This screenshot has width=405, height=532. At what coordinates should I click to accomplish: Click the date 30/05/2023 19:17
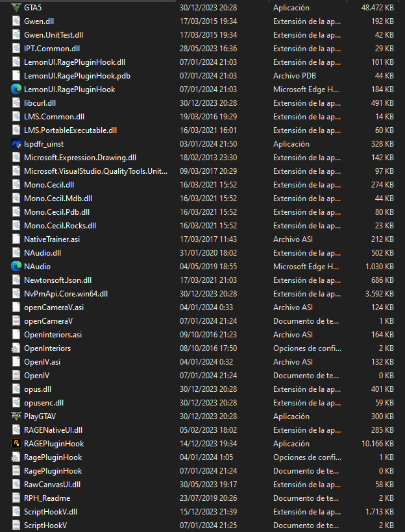(x=208, y=485)
